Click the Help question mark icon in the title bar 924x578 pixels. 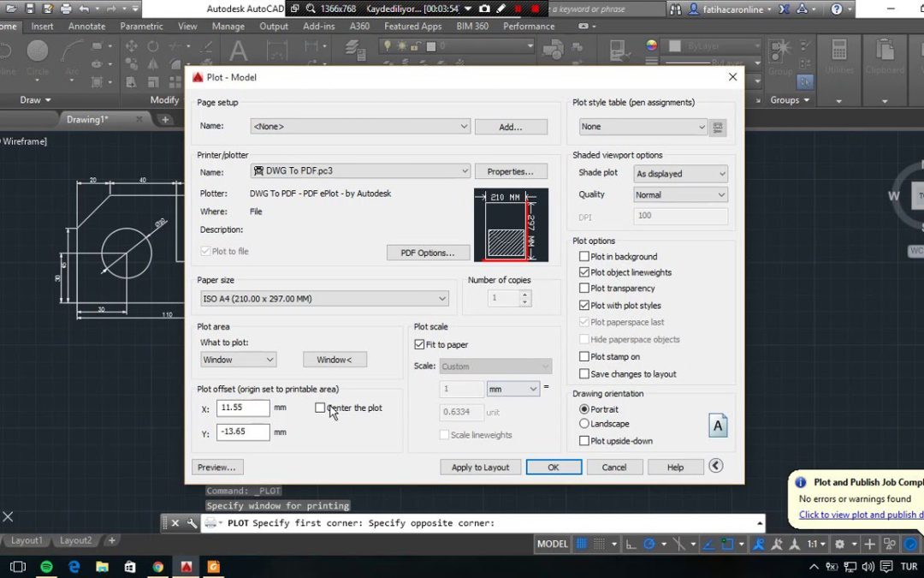click(x=836, y=9)
